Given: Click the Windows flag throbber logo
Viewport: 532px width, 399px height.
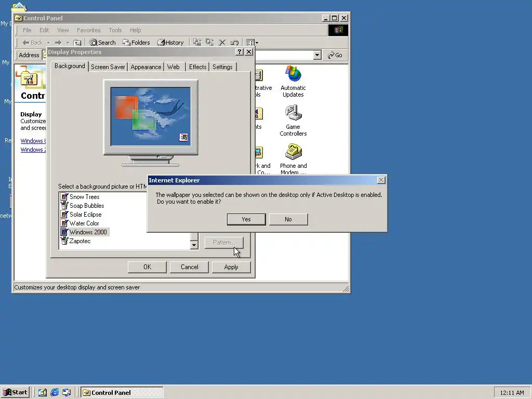Looking at the screenshot, I should (338, 30).
